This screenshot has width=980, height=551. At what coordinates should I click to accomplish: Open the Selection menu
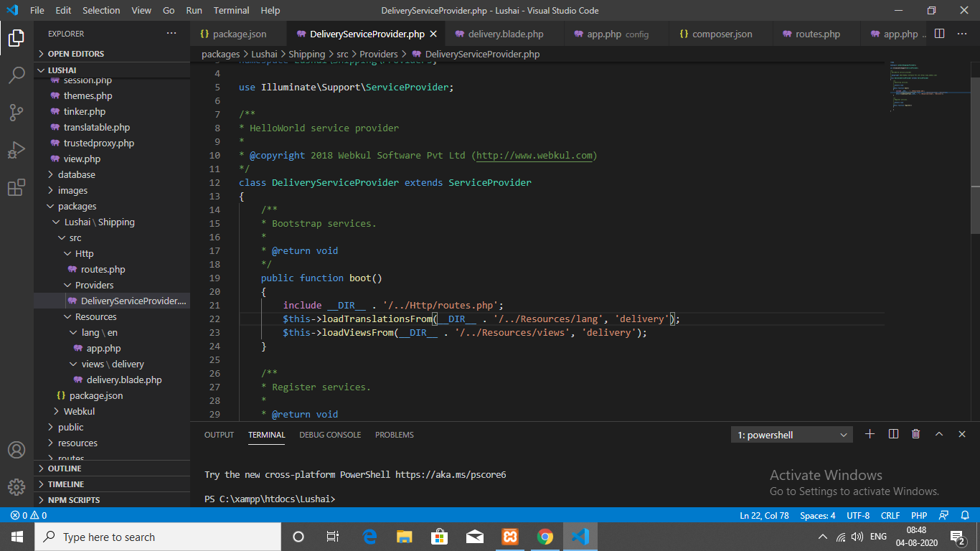click(101, 11)
